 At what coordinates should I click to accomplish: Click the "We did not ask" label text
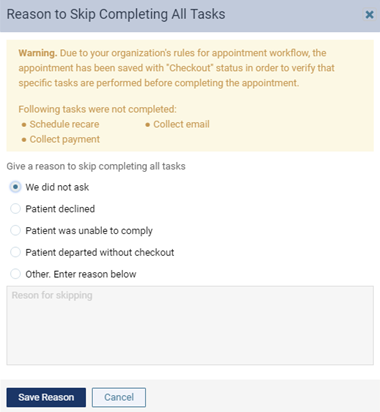(57, 187)
